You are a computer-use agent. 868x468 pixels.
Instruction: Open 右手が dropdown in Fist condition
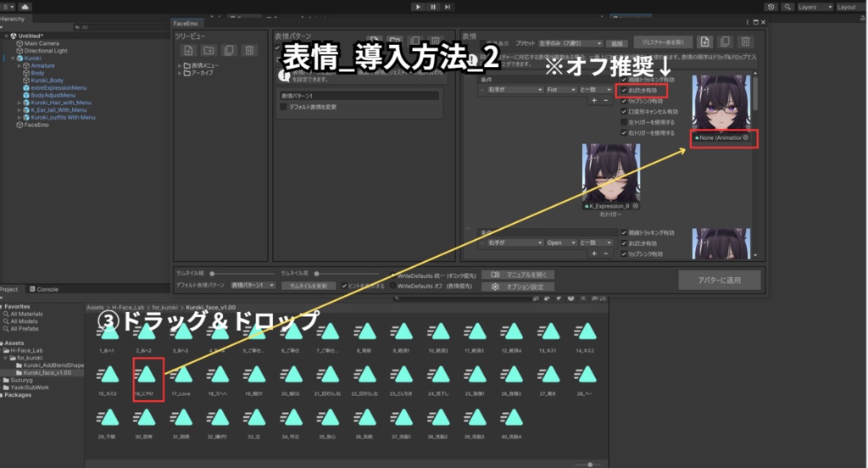pyautogui.click(x=515, y=90)
